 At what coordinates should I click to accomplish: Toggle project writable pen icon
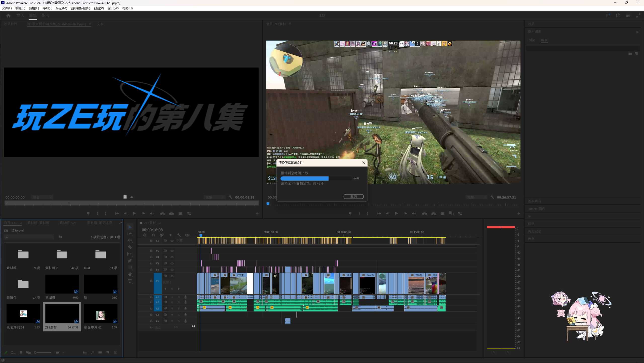coord(6,352)
